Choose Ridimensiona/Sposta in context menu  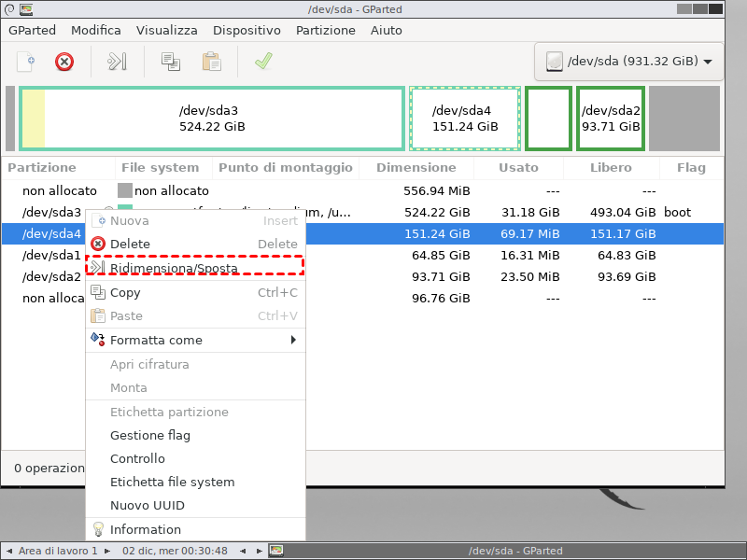pos(195,268)
